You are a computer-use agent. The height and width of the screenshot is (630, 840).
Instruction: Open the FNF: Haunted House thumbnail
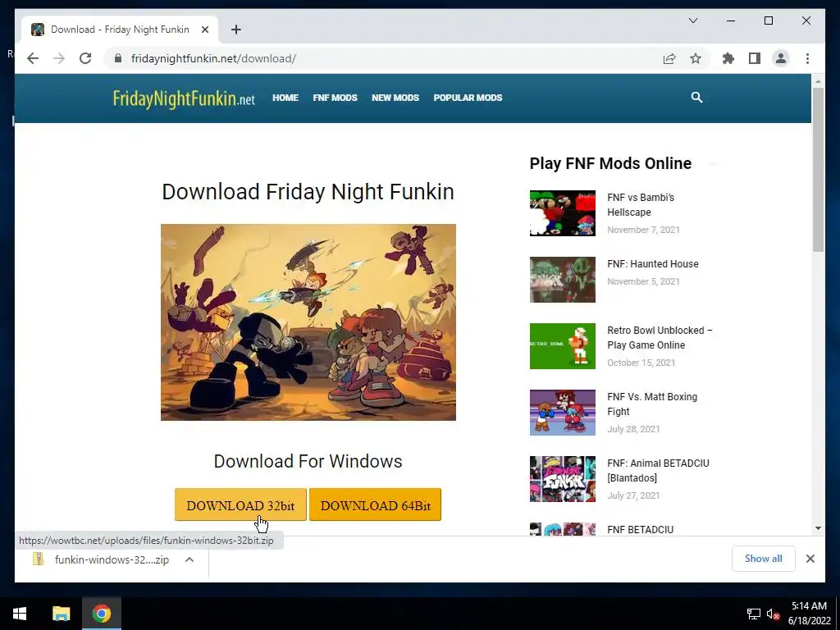click(x=563, y=280)
